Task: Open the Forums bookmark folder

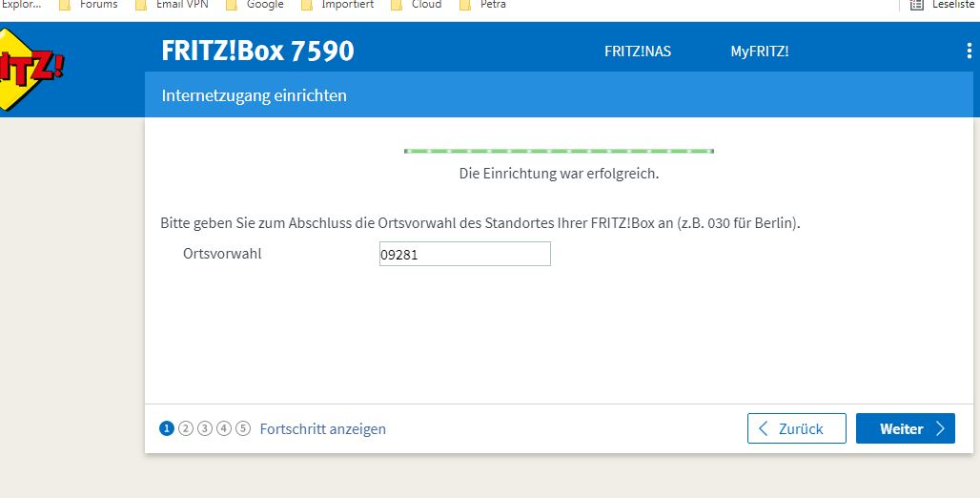Action: point(88,5)
